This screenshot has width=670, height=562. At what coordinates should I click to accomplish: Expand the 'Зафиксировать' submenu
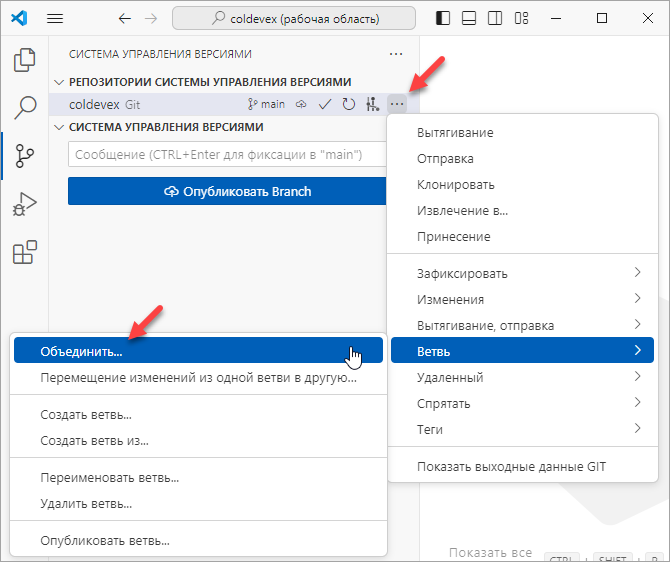point(520,273)
